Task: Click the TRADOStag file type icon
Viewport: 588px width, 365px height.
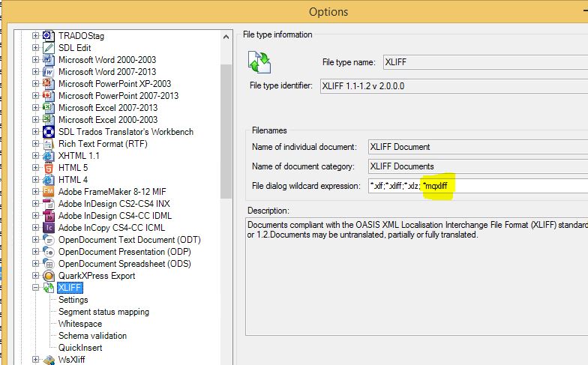Action: 48,36
